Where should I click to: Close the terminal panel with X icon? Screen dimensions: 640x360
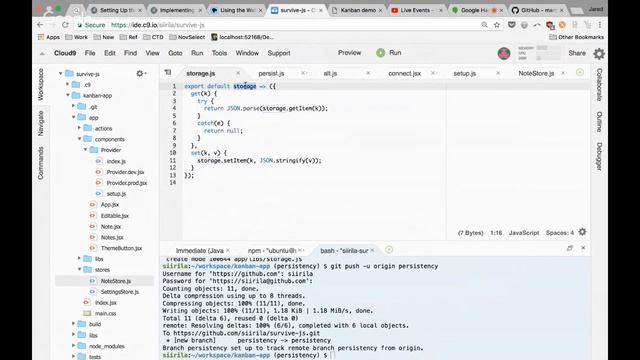click(583, 248)
